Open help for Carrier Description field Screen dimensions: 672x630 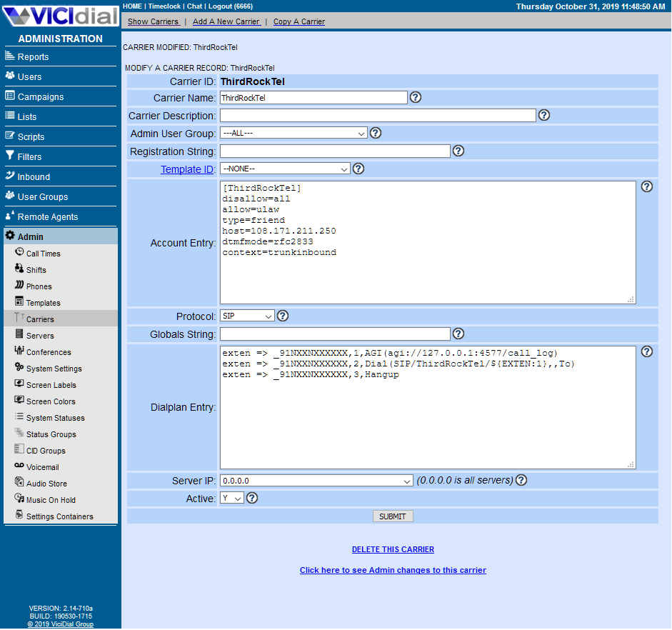(544, 115)
